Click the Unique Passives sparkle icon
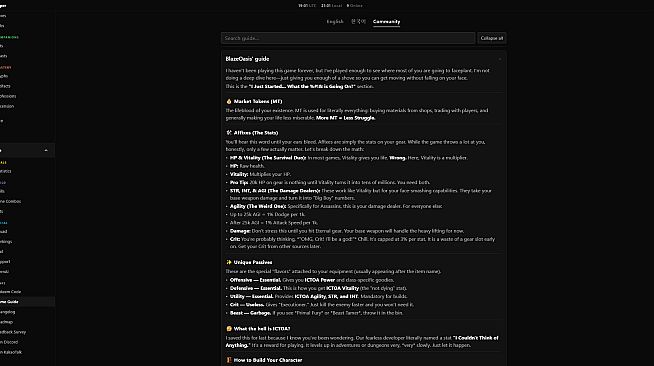The height and width of the screenshot is (366, 654). 229,262
